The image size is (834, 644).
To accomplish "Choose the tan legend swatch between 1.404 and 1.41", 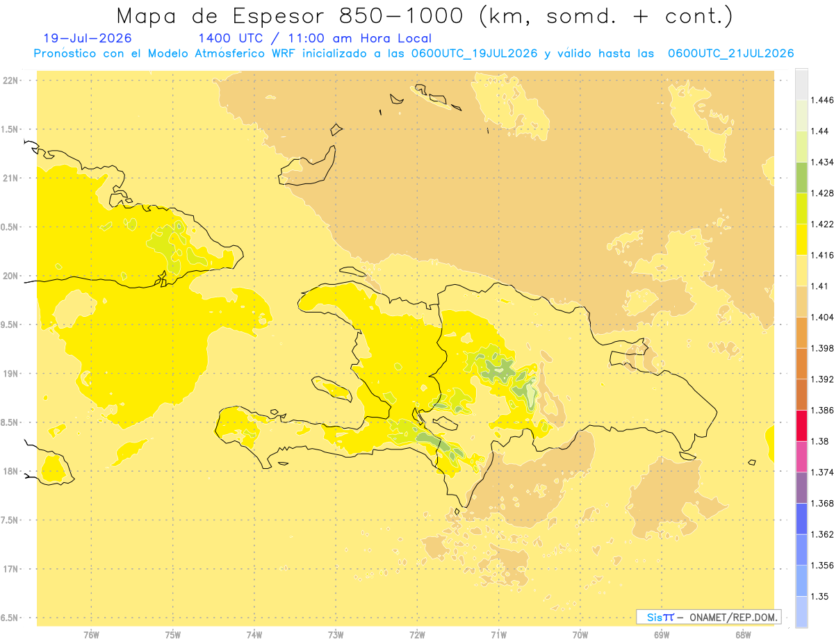I will pyautogui.click(x=801, y=302).
